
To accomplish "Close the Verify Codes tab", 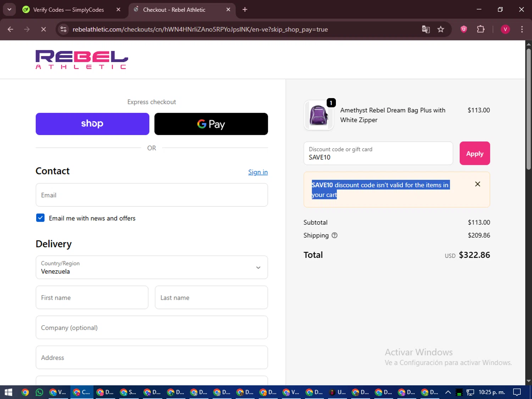I will pyautogui.click(x=118, y=10).
